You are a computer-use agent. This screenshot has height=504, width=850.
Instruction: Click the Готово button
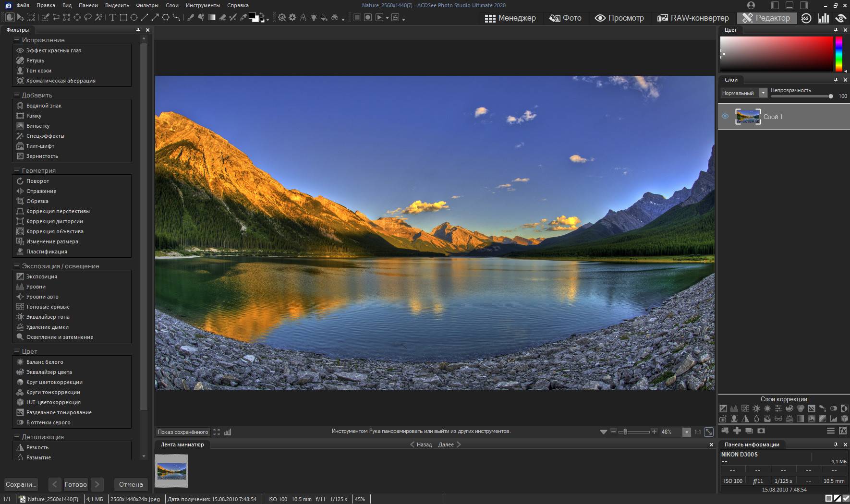click(76, 484)
